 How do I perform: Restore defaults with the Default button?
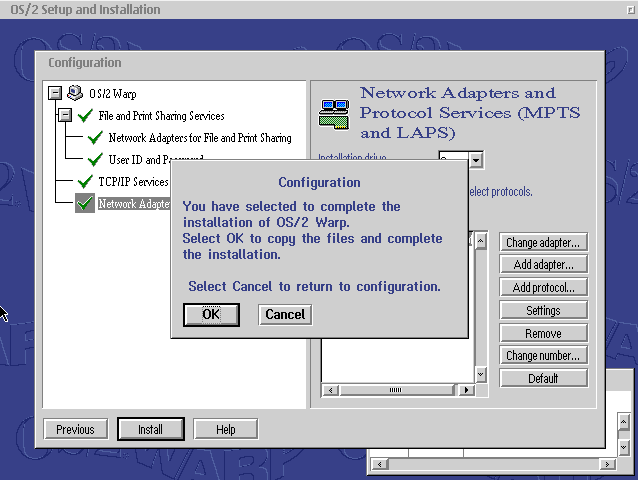click(543, 378)
